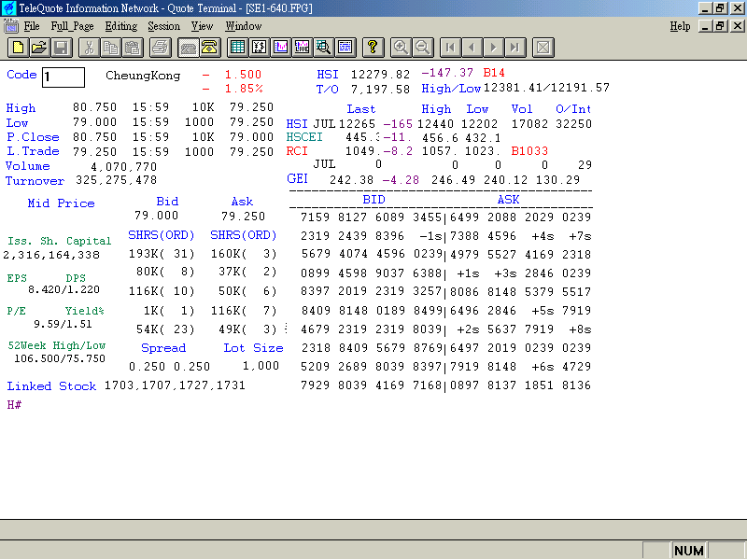
Task: Click the Linked Stock label
Action: (51, 386)
